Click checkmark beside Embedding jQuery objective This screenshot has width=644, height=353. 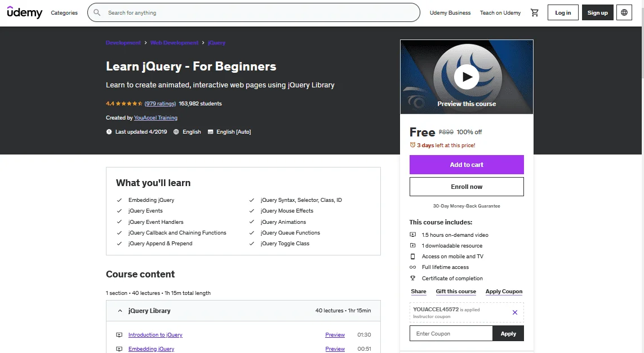[x=119, y=200]
